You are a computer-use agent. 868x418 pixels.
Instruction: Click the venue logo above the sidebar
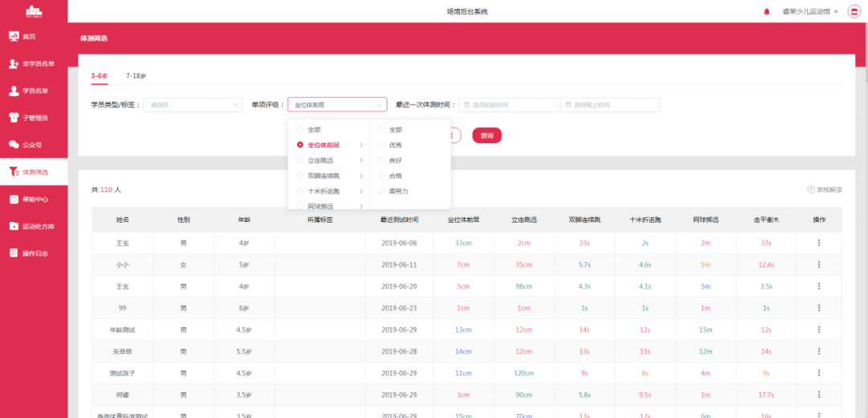click(x=34, y=11)
